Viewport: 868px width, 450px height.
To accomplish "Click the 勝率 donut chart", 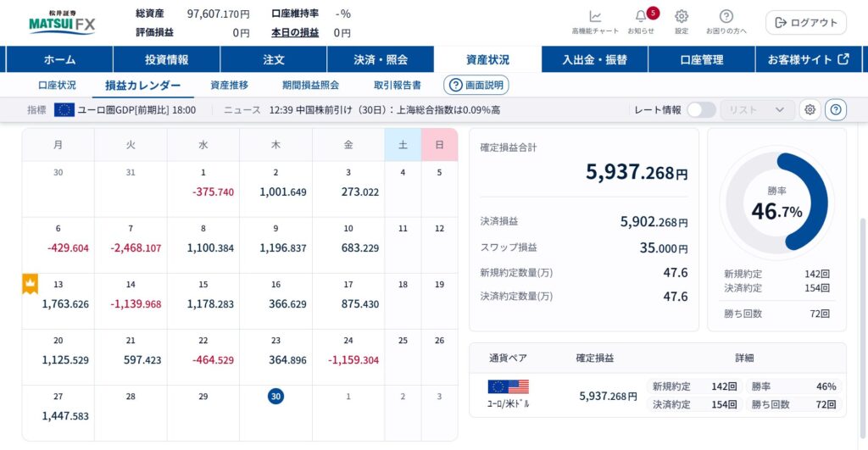I will [776, 203].
